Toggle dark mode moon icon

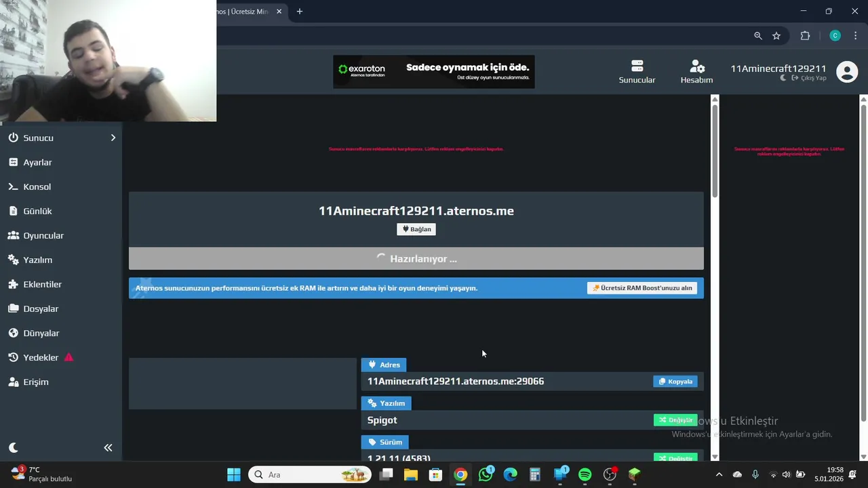[14, 447]
